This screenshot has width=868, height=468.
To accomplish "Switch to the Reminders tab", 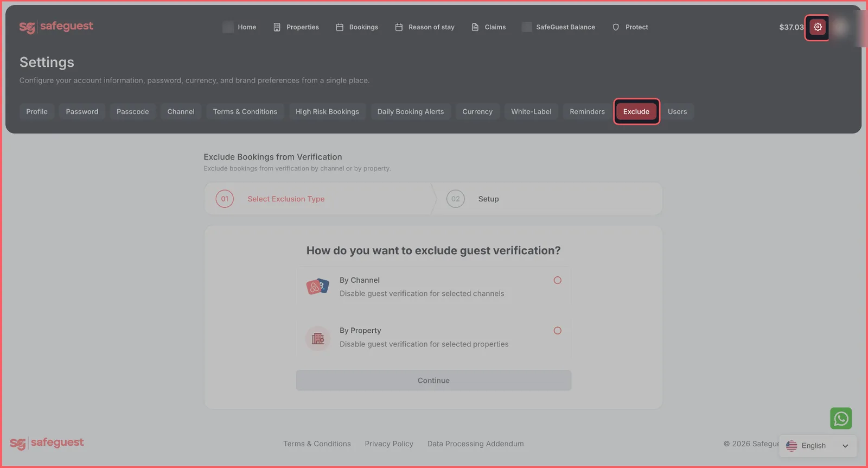I will pyautogui.click(x=587, y=111).
